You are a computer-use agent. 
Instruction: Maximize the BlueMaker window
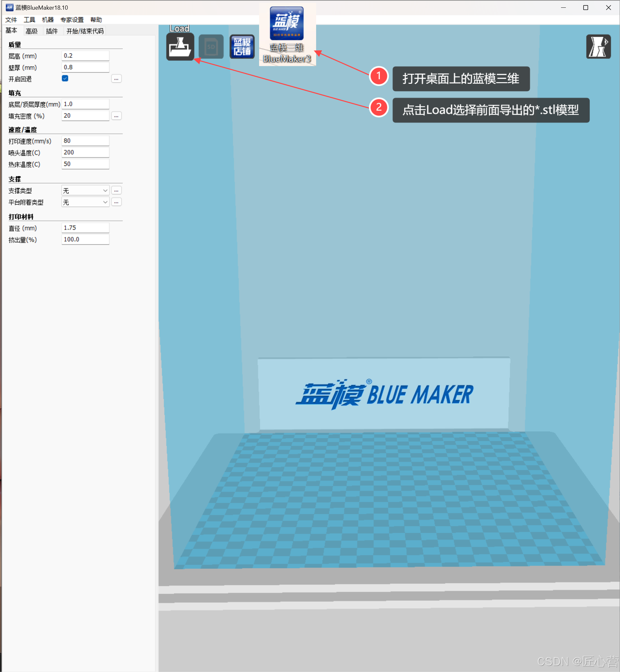pos(586,8)
